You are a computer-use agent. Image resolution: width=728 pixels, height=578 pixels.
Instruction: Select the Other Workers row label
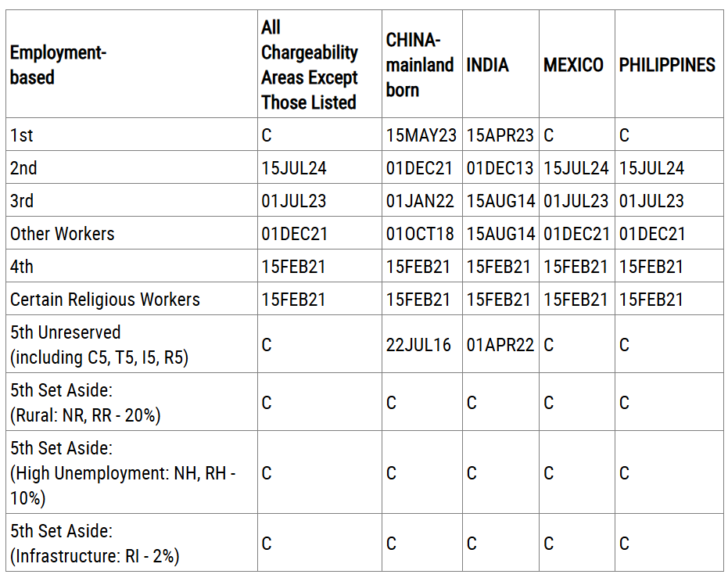pyautogui.click(x=63, y=234)
